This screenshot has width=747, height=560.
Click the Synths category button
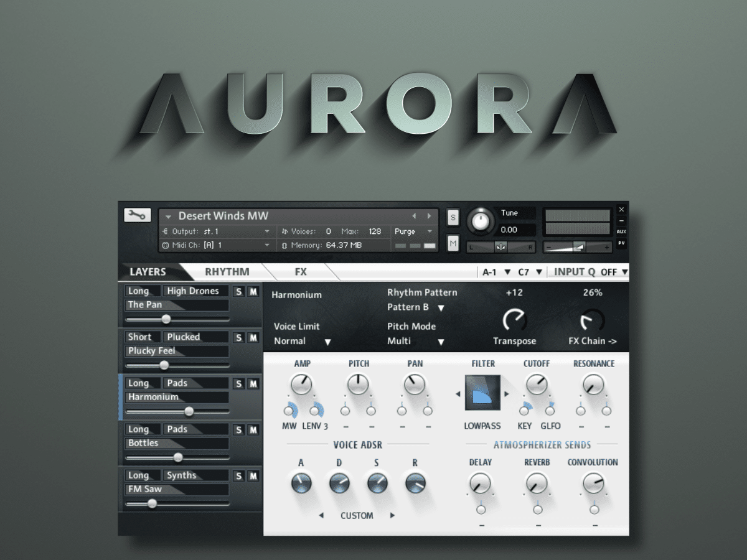pyautogui.click(x=195, y=475)
